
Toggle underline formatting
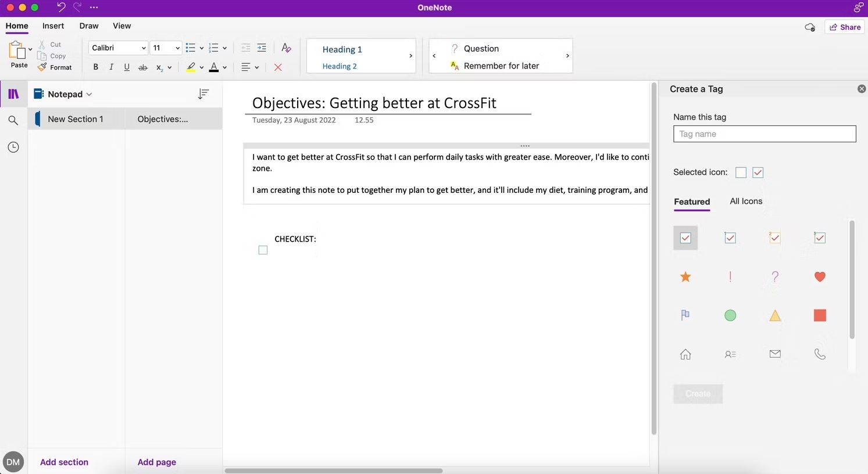click(x=127, y=67)
